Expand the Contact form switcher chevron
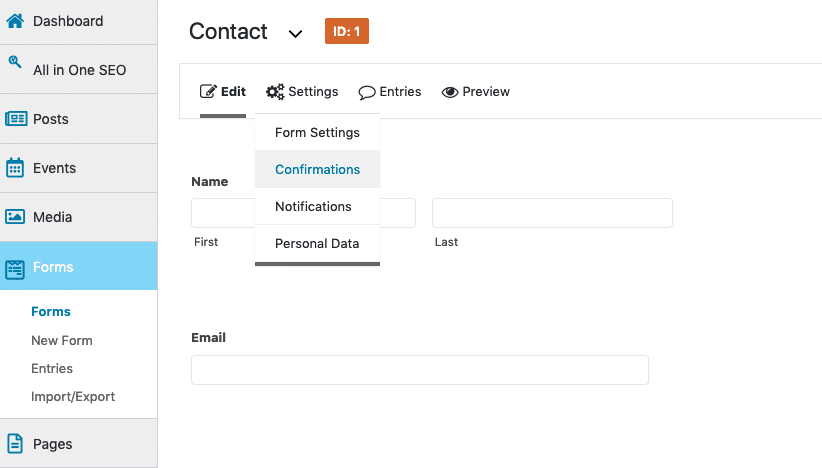This screenshot has width=822, height=468. tap(296, 34)
